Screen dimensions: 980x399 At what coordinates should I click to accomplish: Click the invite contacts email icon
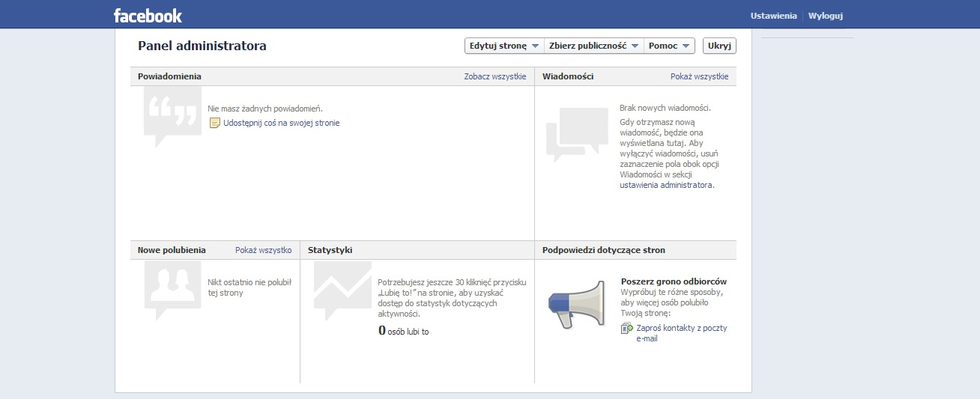click(627, 329)
